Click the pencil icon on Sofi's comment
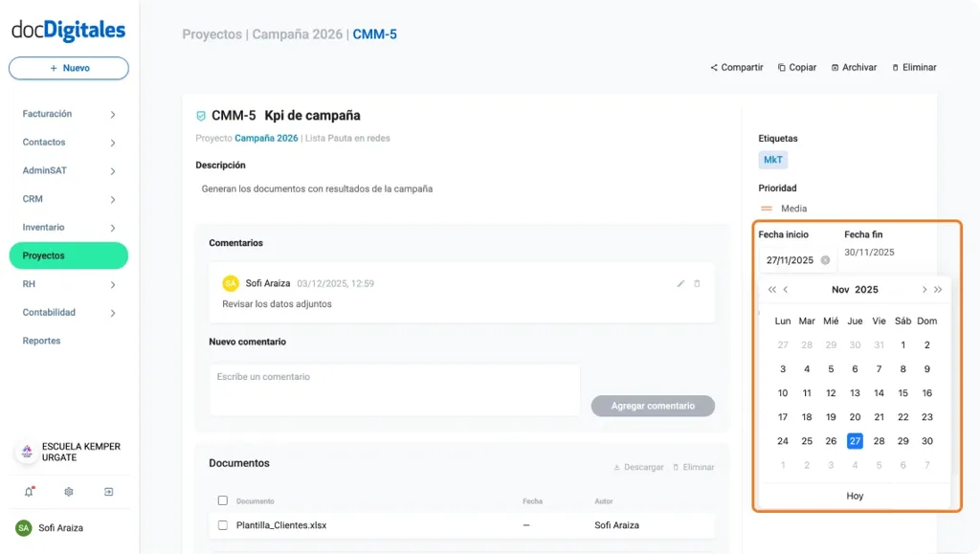980x554 pixels. tap(680, 283)
